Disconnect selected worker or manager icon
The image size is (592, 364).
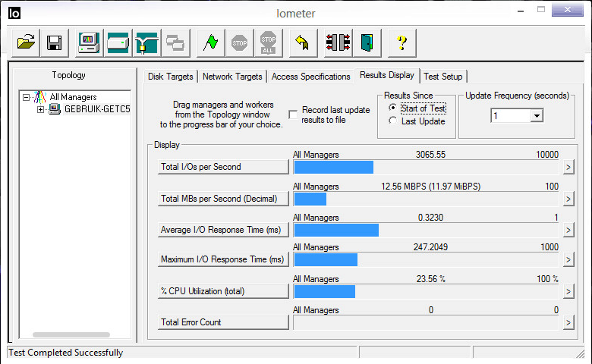[339, 42]
